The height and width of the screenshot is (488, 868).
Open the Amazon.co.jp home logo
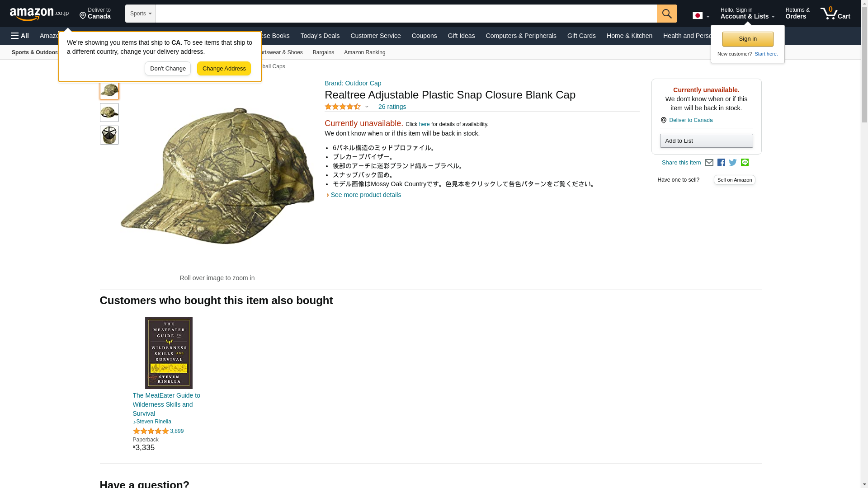tap(39, 14)
